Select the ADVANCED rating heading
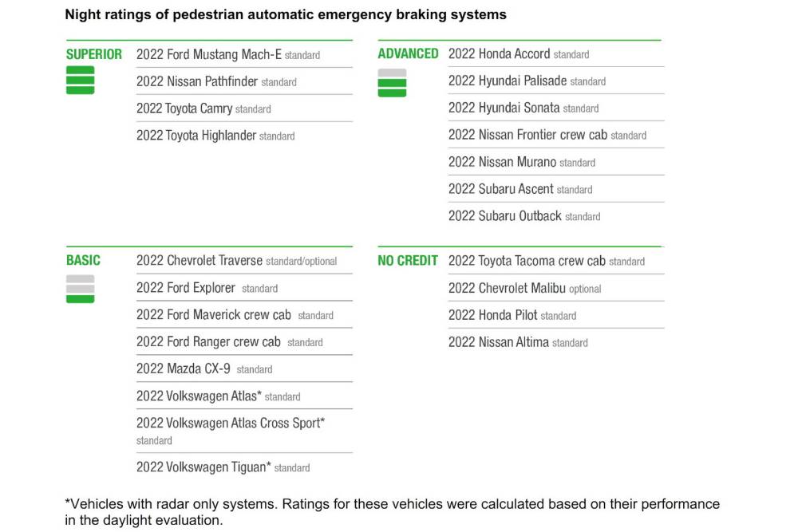The height and width of the screenshot is (532, 798). (408, 53)
